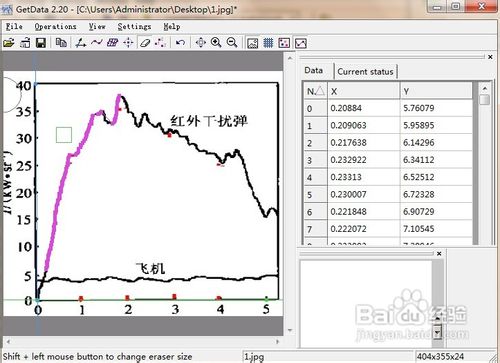This screenshot has height=363, width=500.
Task: Activate the auto trace lines tool
Action: coord(97,43)
